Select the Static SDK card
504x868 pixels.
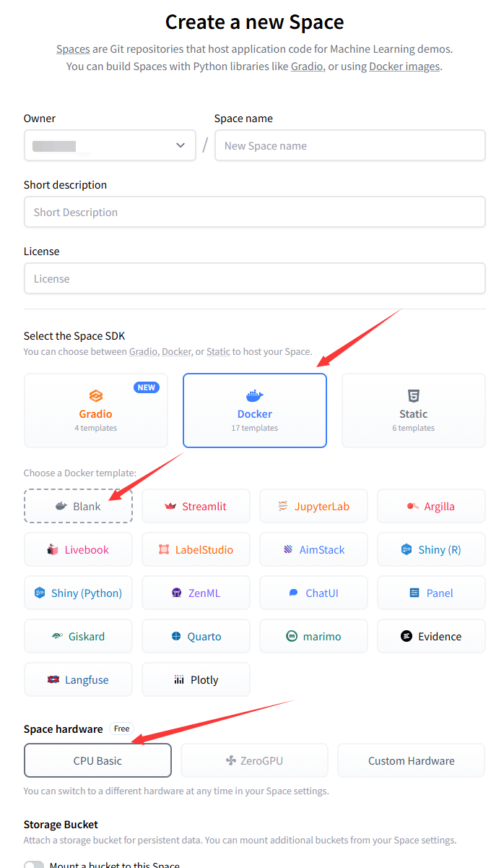[413, 411]
